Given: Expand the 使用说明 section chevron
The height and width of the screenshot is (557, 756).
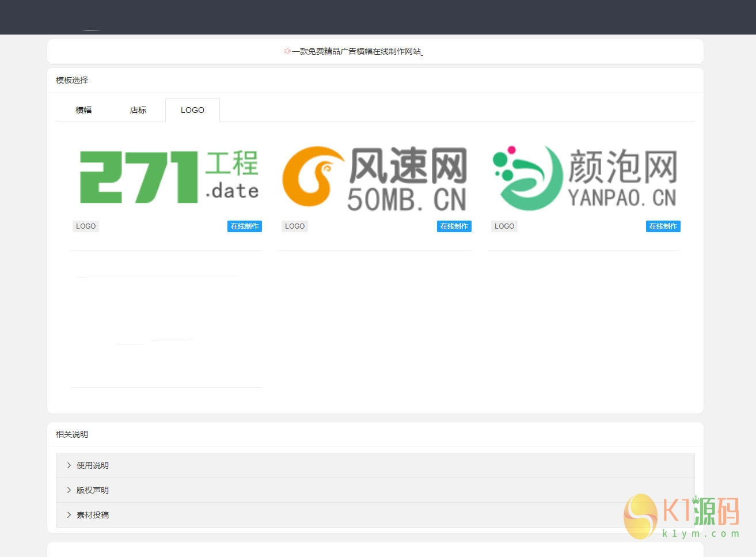Looking at the screenshot, I should coord(69,465).
